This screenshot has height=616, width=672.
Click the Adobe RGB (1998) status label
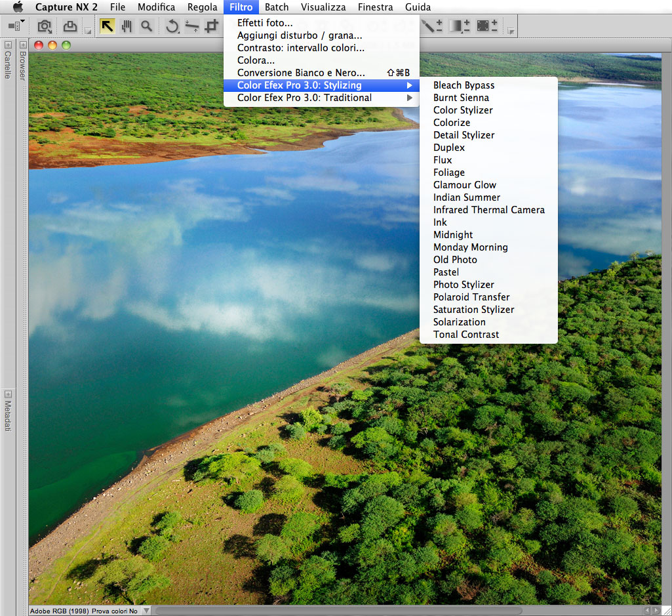click(59, 611)
